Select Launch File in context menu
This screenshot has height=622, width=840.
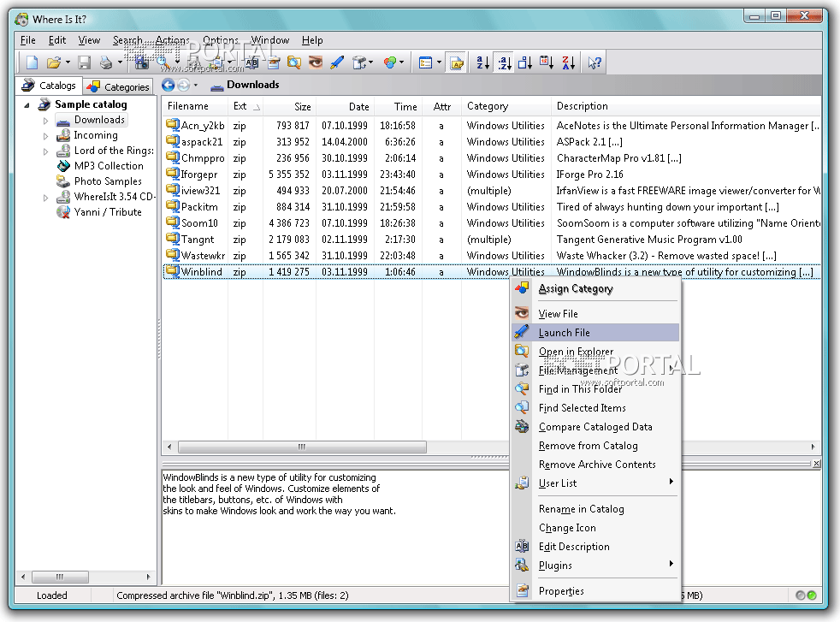coord(564,333)
